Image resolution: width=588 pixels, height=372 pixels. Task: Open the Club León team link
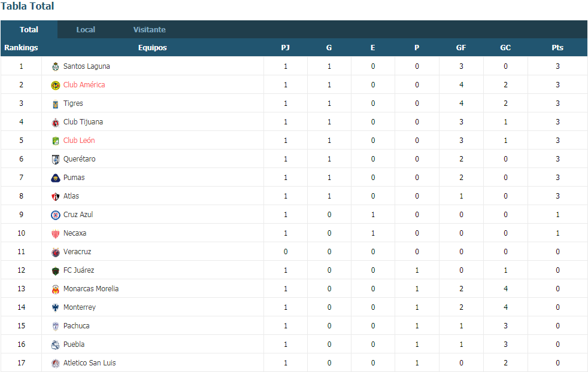point(79,141)
